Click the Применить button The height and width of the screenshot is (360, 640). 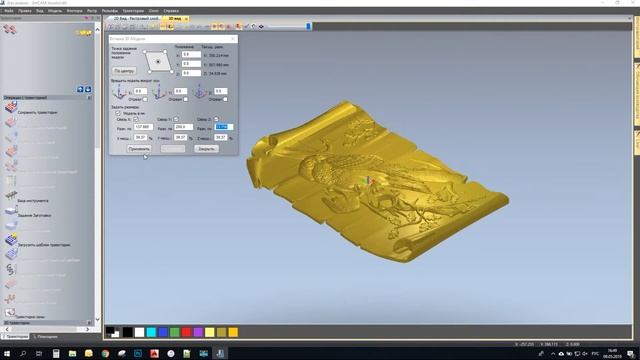(x=139, y=149)
